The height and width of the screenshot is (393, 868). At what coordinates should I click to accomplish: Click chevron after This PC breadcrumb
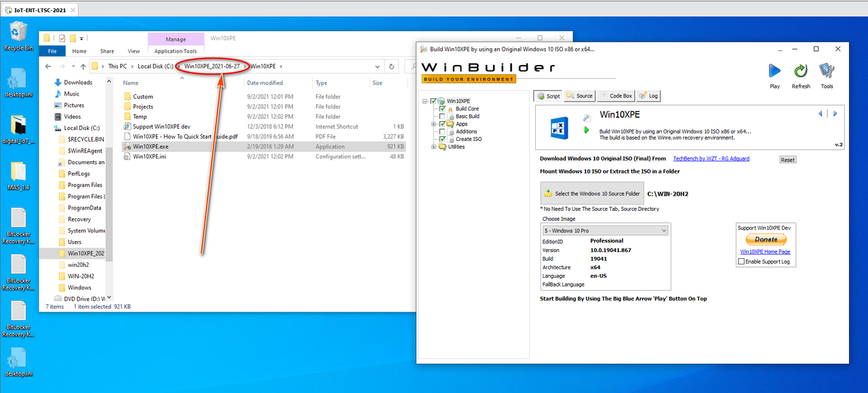pos(132,66)
